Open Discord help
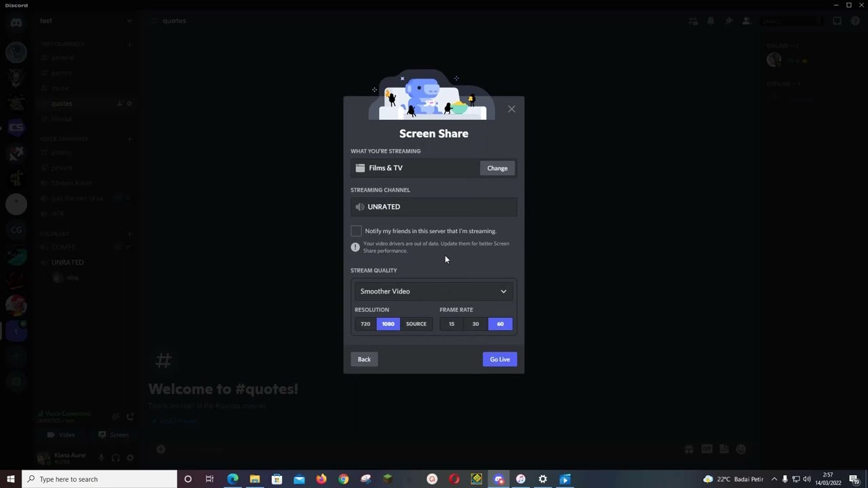 (855, 21)
